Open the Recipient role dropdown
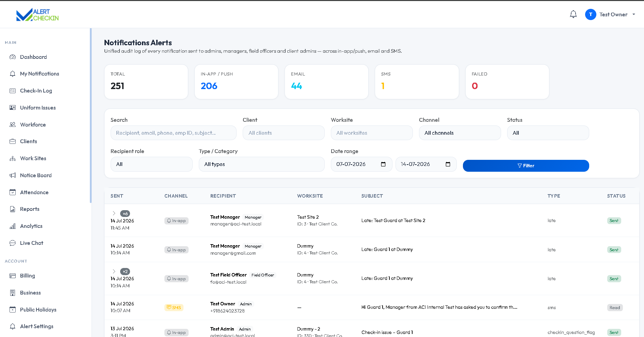This screenshot has height=337, width=644. (x=151, y=164)
